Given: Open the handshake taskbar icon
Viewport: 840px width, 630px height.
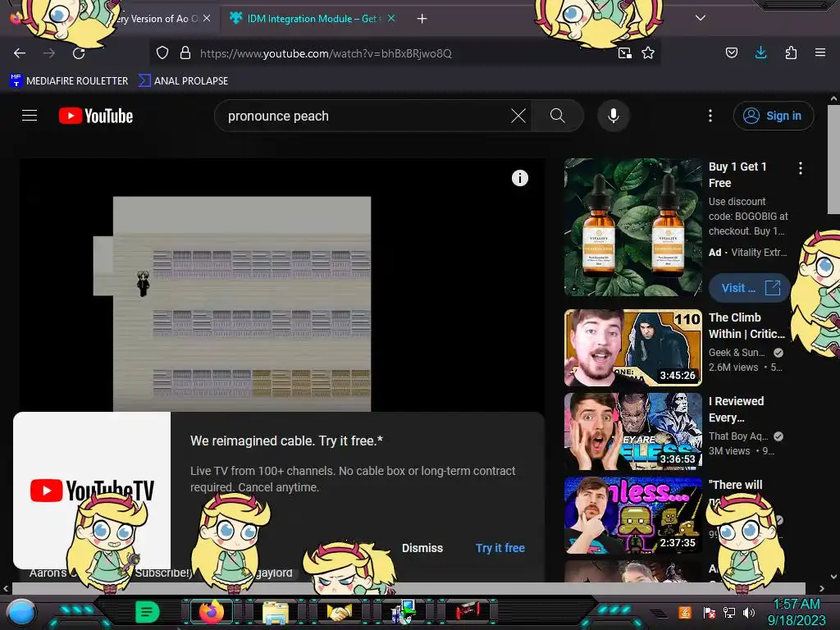Looking at the screenshot, I should pyautogui.click(x=339, y=612).
